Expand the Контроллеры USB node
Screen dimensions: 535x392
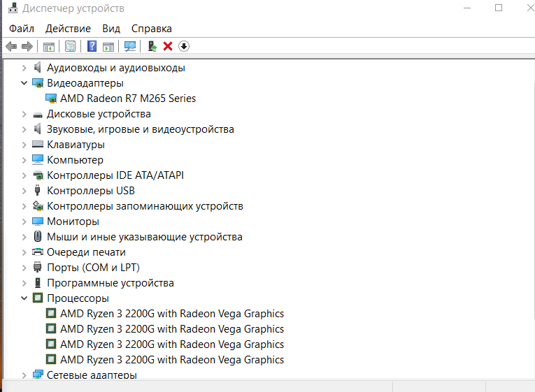pyautogui.click(x=24, y=191)
